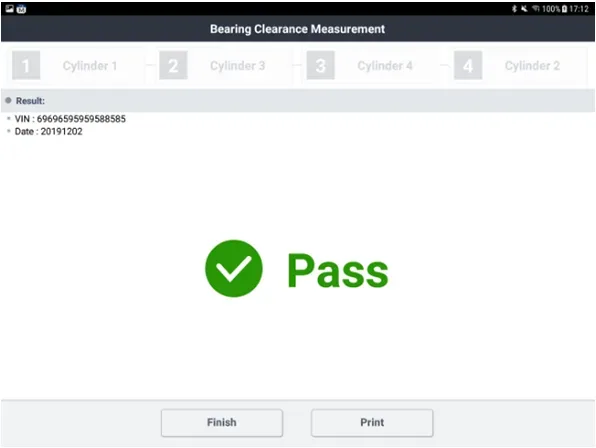Screen dimensions: 596x448
Task: Open the Cylinder 1 step tab
Action: [x=90, y=66]
